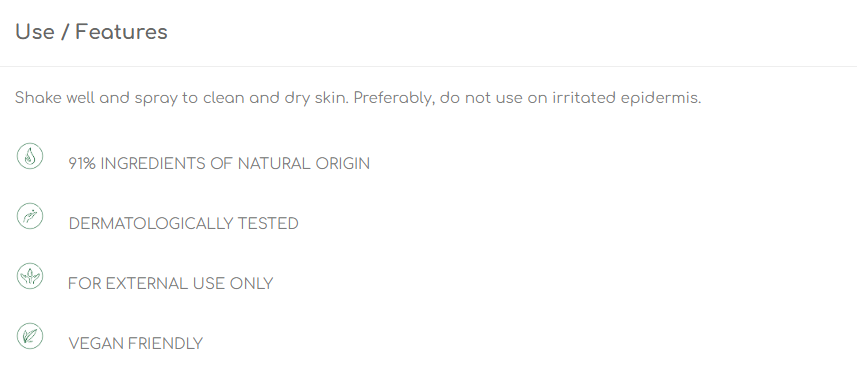Viewport: 857px width, 389px height.
Task: Click the plant icon beside For External Use Only
Action: 30,276
